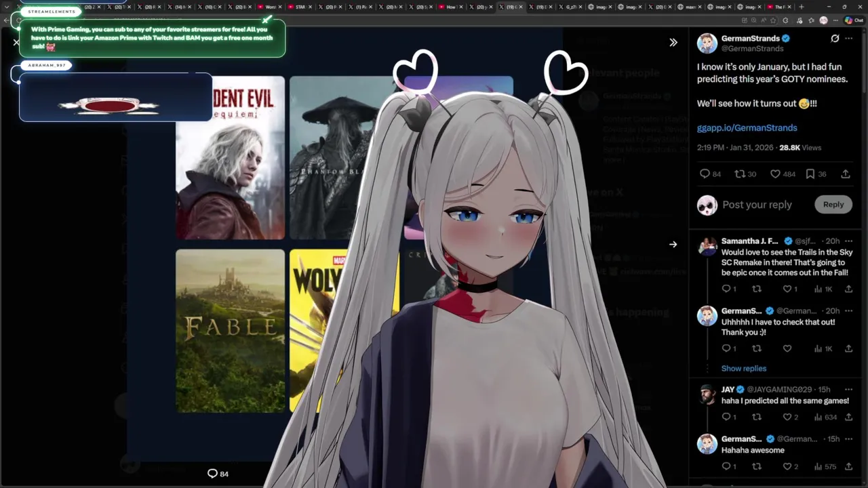Bookmark the main post showing 36 bookmarks
Viewport: 868px width, 488px height.
tap(816, 174)
